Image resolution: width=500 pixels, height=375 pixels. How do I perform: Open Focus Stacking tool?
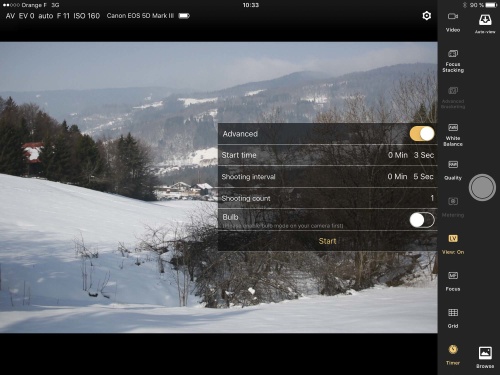coord(453,53)
